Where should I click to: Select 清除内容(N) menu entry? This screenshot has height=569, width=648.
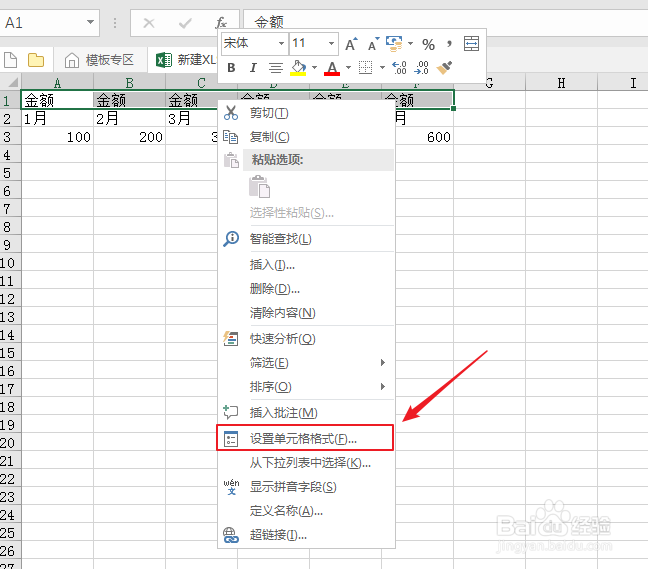[x=306, y=313]
